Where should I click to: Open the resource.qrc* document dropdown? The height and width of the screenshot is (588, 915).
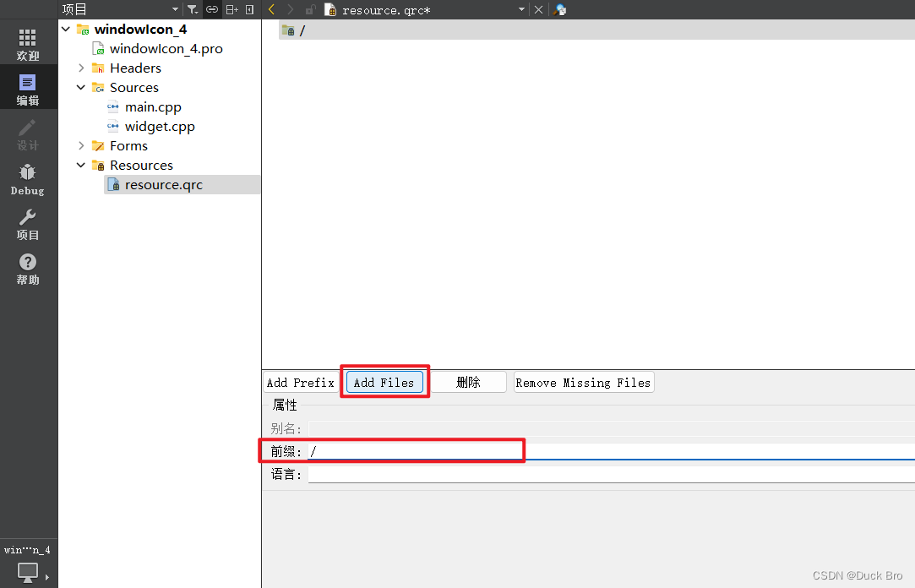pos(521,9)
